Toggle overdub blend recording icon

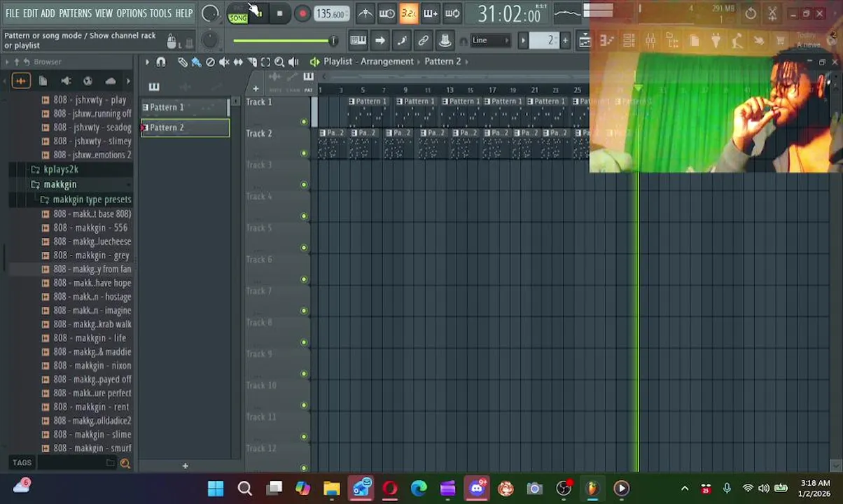[x=430, y=13]
